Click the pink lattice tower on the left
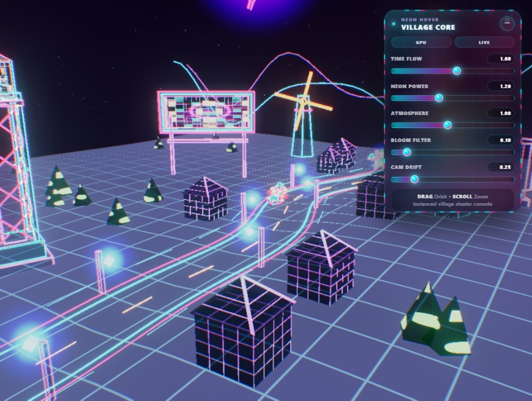The height and width of the screenshot is (401, 532). pos(18,159)
